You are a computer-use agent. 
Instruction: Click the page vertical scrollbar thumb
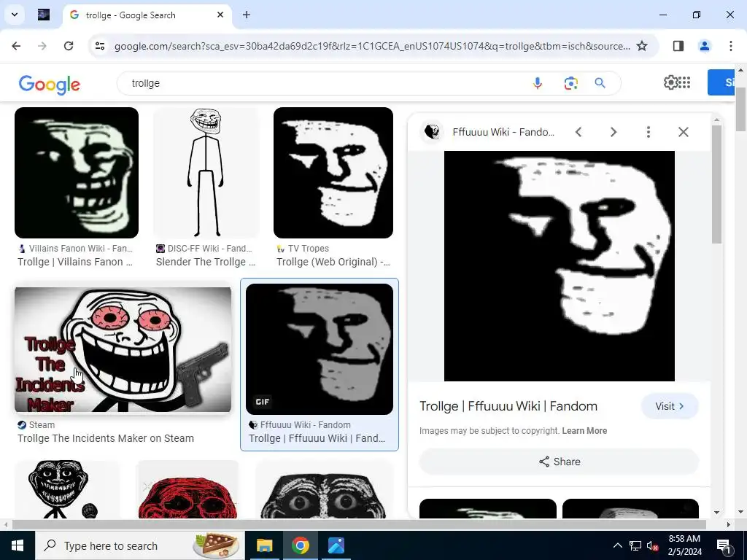[741, 109]
